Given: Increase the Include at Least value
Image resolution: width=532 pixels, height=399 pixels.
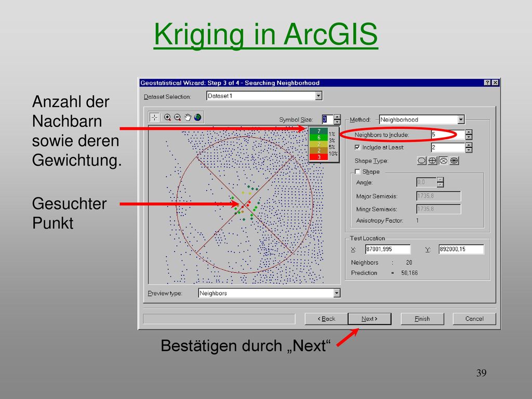Looking at the screenshot, I should (x=469, y=145).
